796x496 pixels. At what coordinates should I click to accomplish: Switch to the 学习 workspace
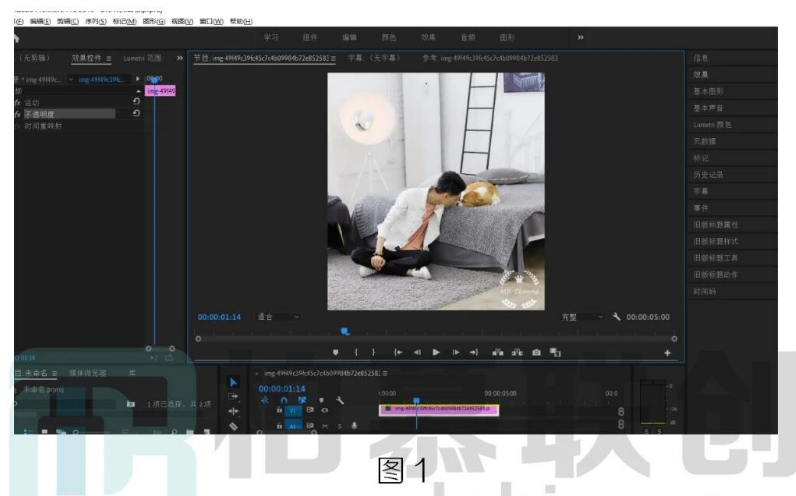pyautogui.click(x=271, y=38)
